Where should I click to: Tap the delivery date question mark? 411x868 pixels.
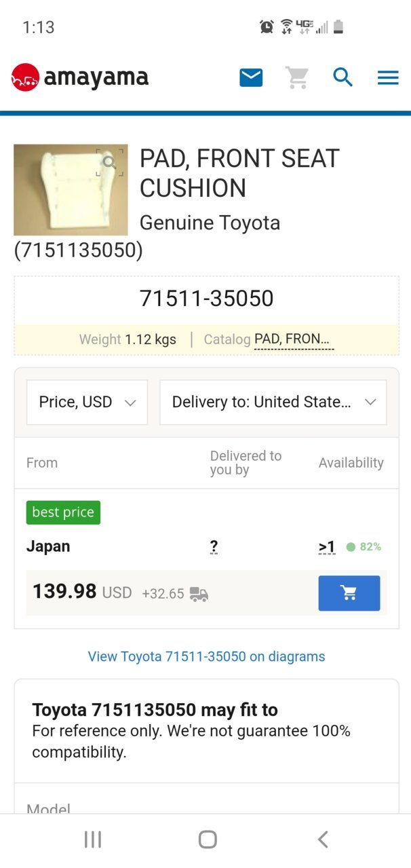click(214, 547)
